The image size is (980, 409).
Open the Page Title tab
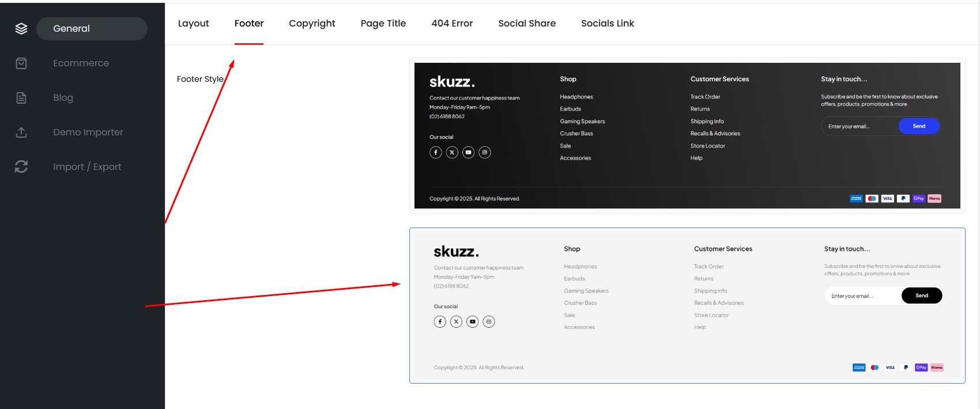[x=383, y=24]
